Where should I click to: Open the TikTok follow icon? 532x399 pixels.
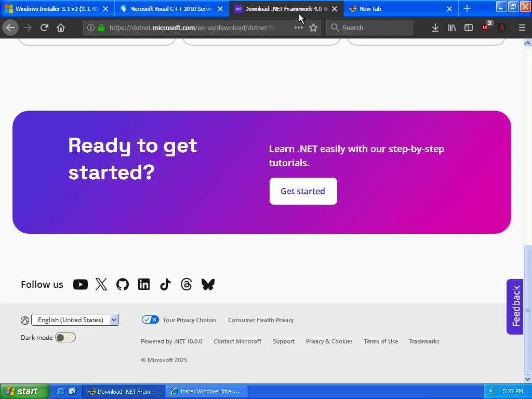pyautogui.click(x=165, y=284)
